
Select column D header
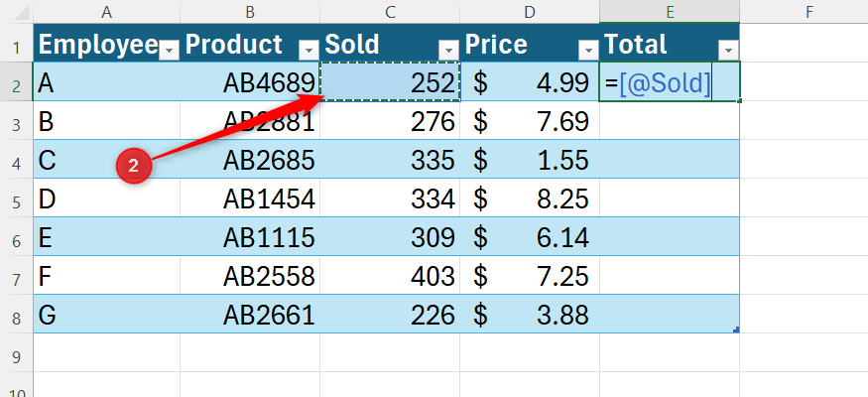coord(530,12)
